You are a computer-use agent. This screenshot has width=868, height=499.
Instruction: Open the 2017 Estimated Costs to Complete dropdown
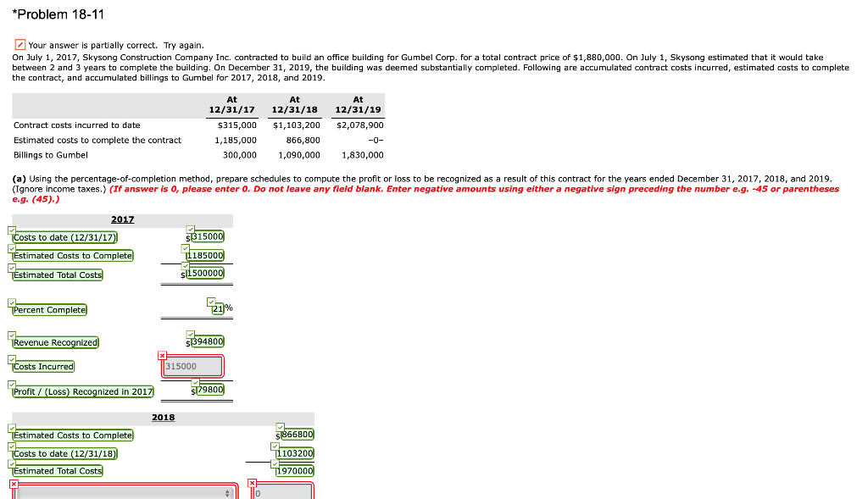(73, 256)
